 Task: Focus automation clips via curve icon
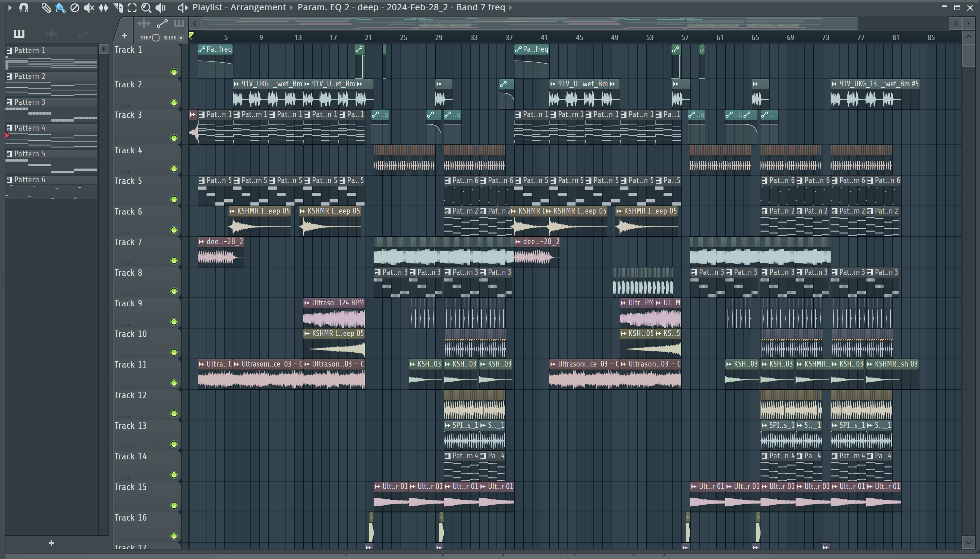[162, 23]
